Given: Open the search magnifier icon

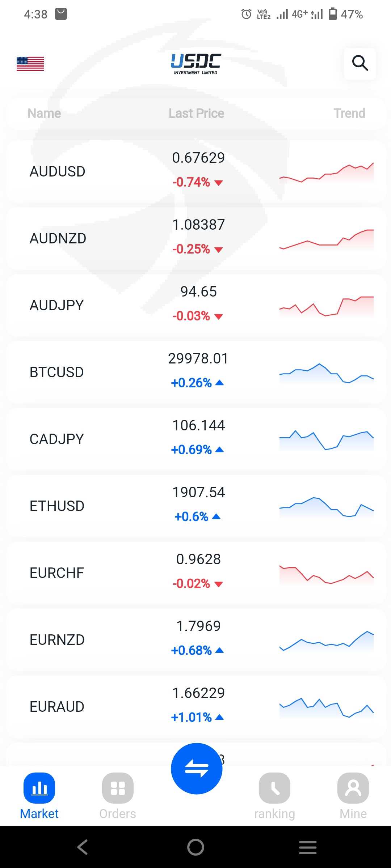Looking at the screenshot, I should point(360,63).
